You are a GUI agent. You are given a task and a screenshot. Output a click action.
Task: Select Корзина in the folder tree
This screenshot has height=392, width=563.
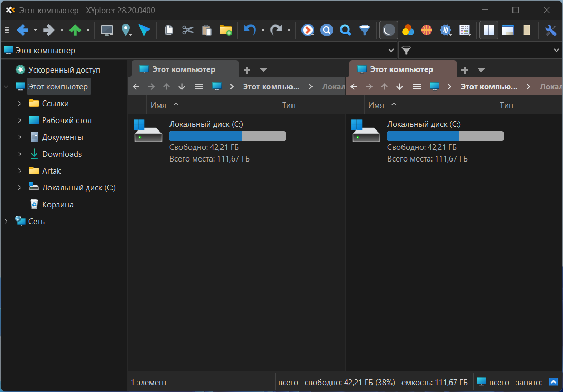tap(57, 205)
